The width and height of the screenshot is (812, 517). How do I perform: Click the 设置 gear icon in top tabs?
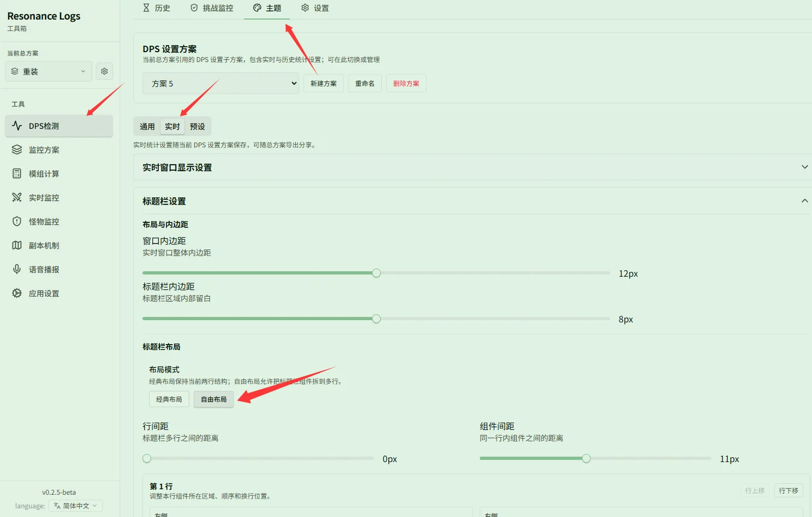(305, 8)
